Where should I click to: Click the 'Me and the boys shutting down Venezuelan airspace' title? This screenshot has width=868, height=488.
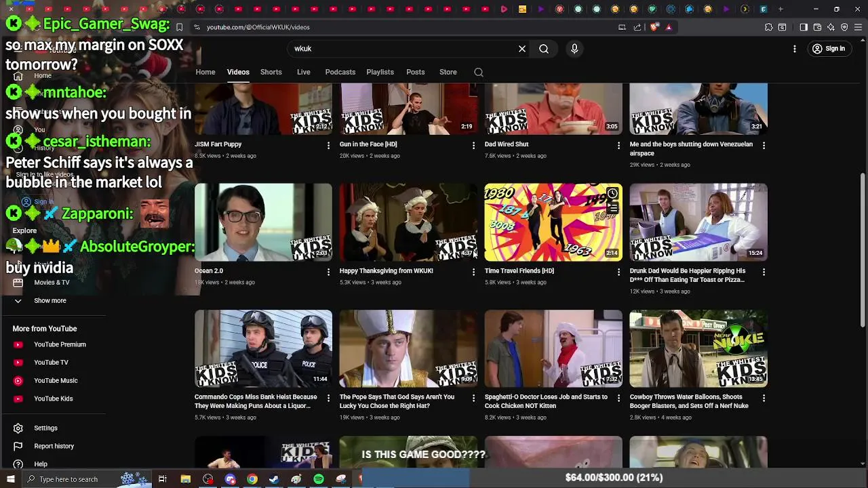click(691, 148)
